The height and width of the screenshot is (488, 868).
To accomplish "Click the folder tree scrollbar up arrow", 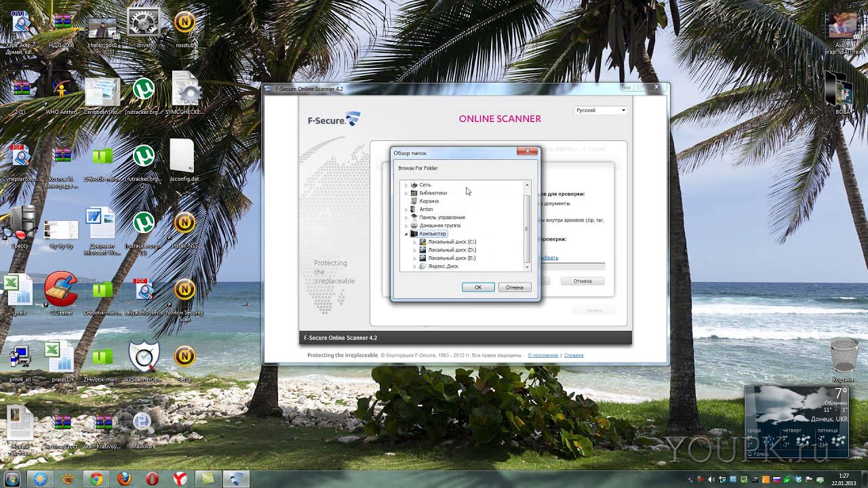I will (527, 185).
